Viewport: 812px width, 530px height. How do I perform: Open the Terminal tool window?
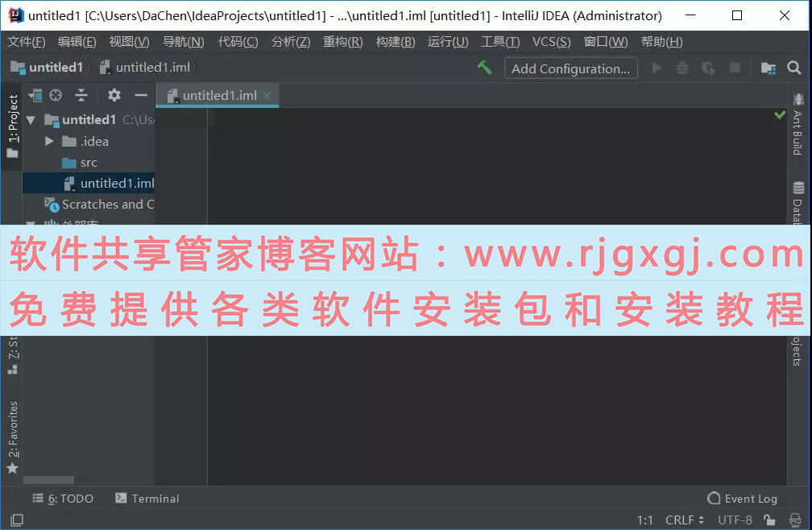(147, 499)
